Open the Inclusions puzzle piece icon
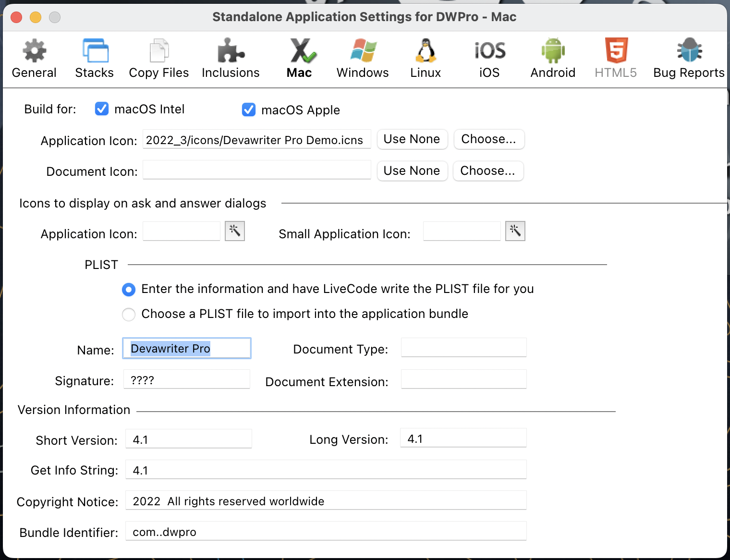 click(x=231, y=50)
